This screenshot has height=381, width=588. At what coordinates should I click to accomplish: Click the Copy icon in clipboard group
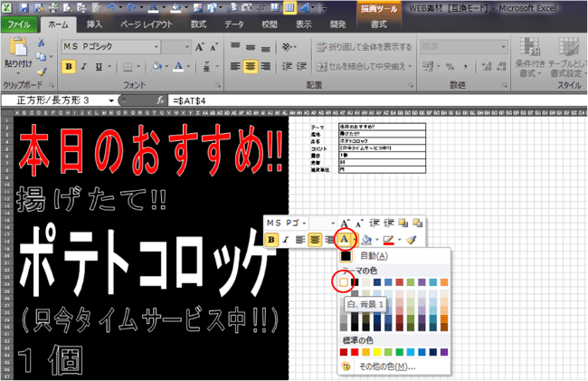tap(42, 57)
